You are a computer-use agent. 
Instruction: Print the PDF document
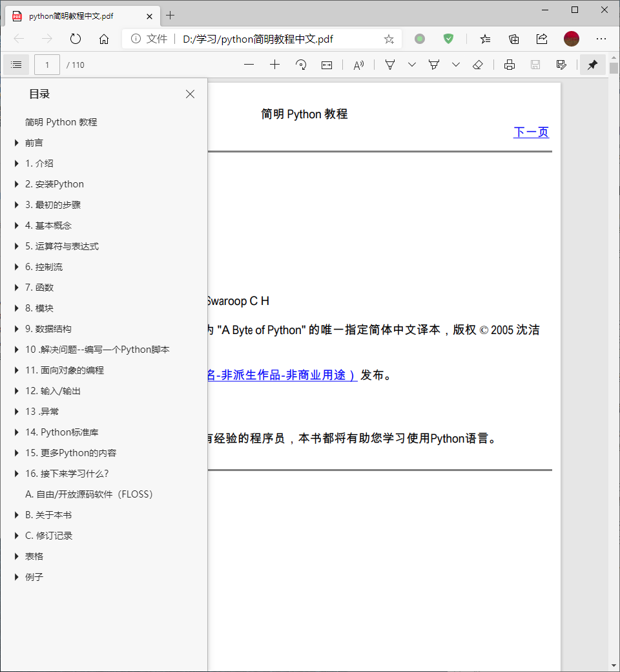click(510, 65)
